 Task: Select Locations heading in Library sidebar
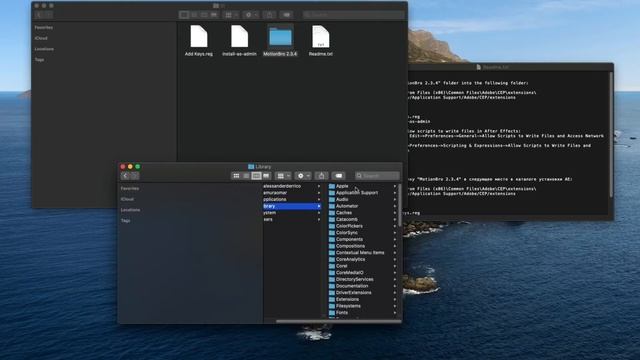coord(130,210)
